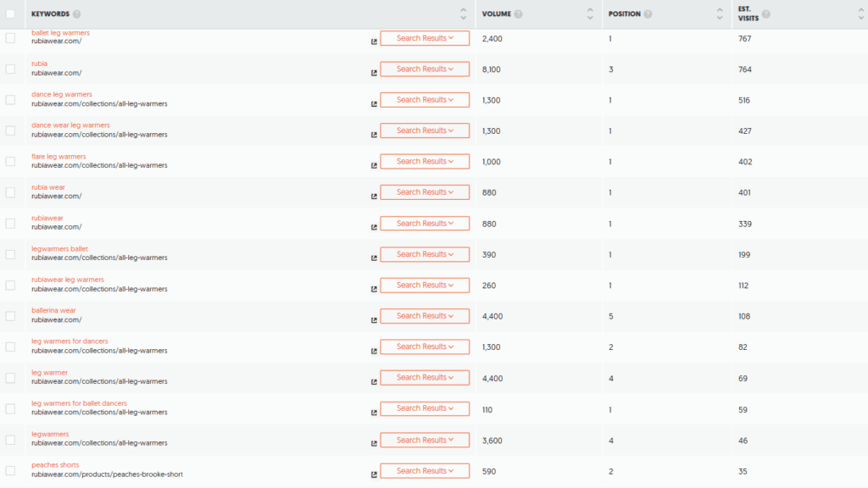Click help icon next to Keywords header
This screenshot has width=868, height=488.
click(77, 14)
